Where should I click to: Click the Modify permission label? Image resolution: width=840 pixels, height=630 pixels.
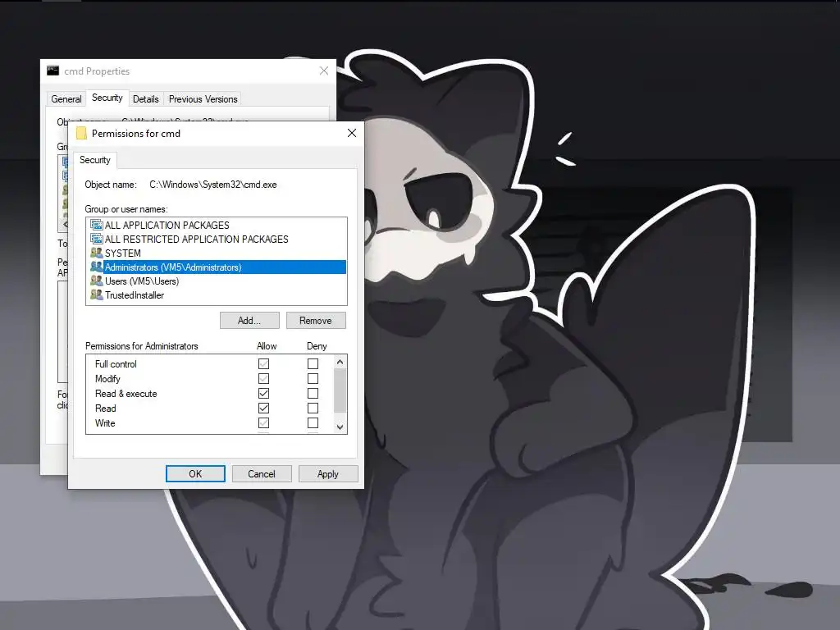click(107, 379)
